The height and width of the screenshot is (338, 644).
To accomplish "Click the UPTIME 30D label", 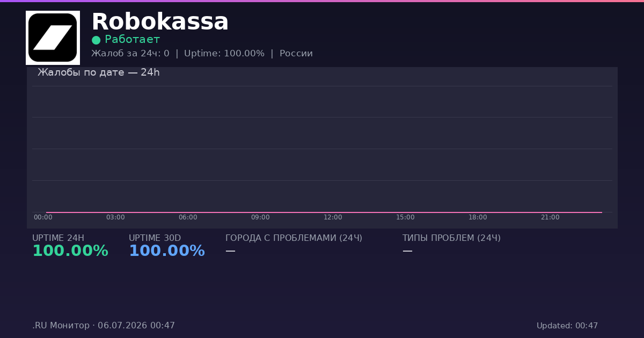I will [155, 238].
